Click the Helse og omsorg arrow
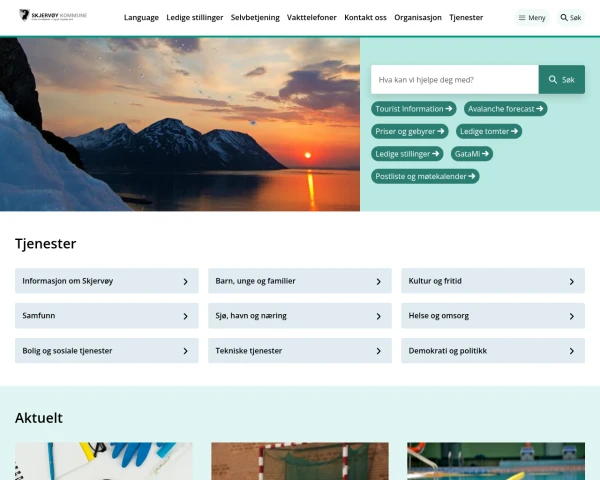This screenshot has width=600, height=480. point(571,316)
